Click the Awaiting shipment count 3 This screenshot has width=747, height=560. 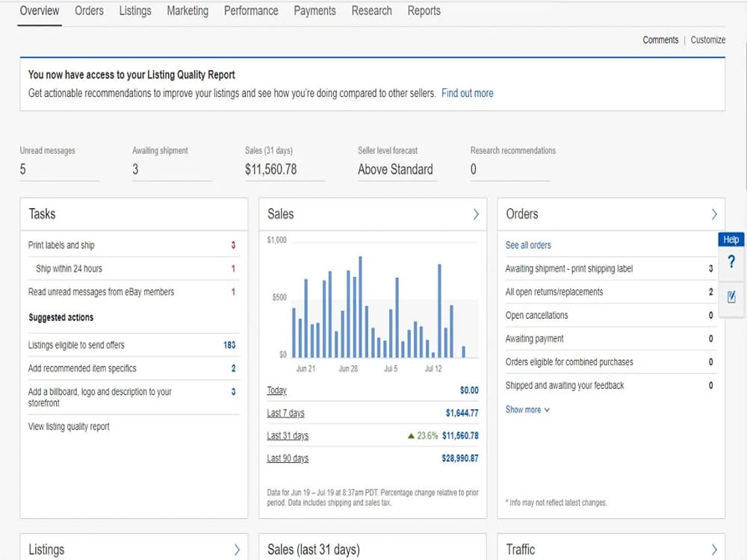point(135,169)
